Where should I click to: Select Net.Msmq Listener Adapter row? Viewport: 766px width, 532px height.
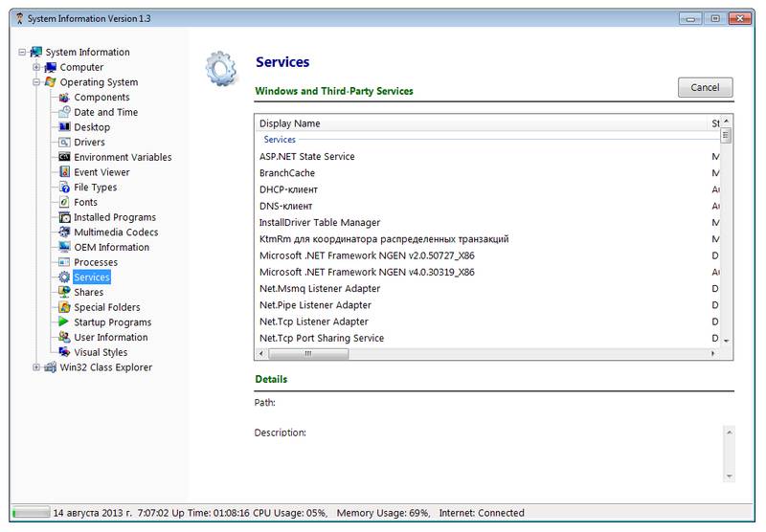(487, 289)
